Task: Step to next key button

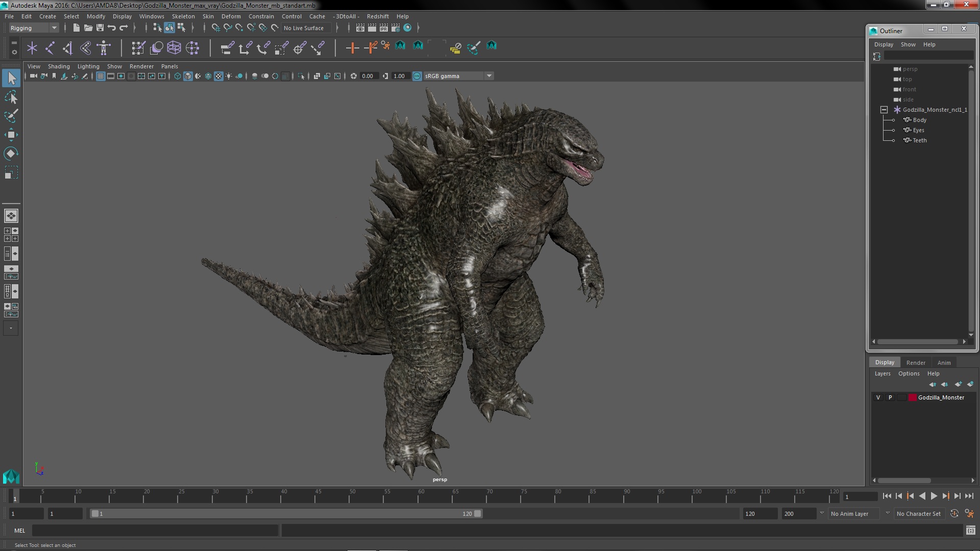Action: [x=945, y=496]
